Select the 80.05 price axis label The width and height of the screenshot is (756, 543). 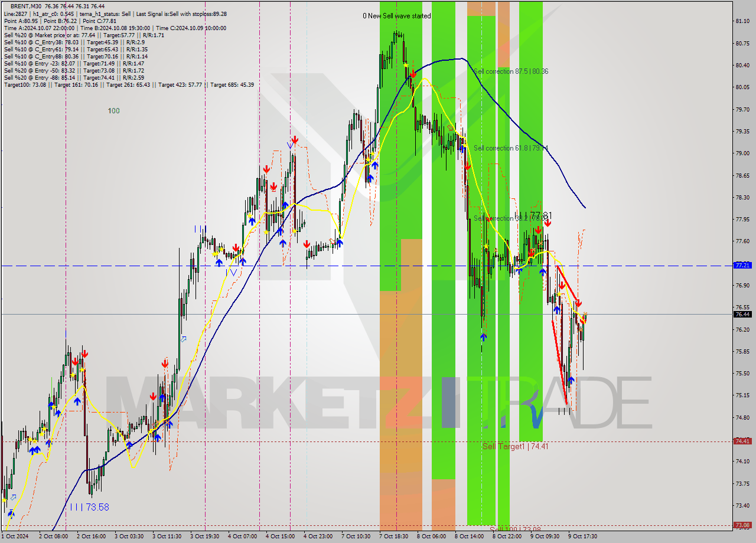742,87
